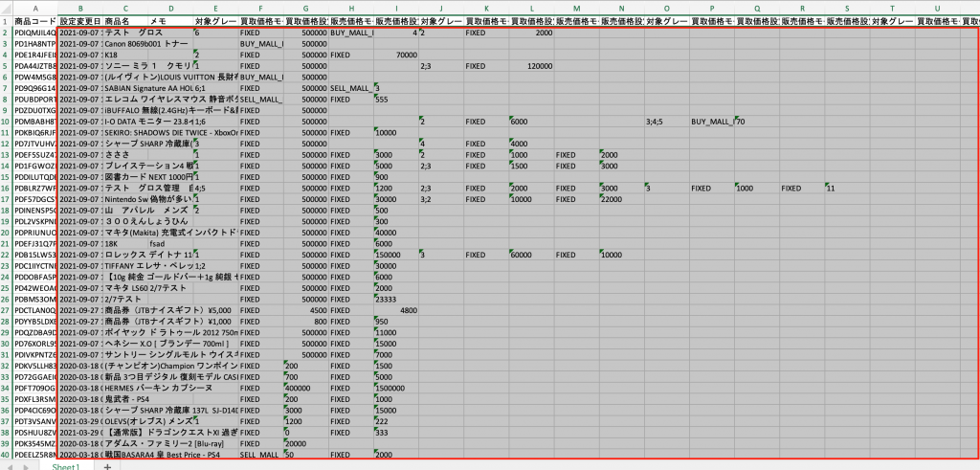Click the 'SELL_MALL' cell in row 40

(260, 455)
